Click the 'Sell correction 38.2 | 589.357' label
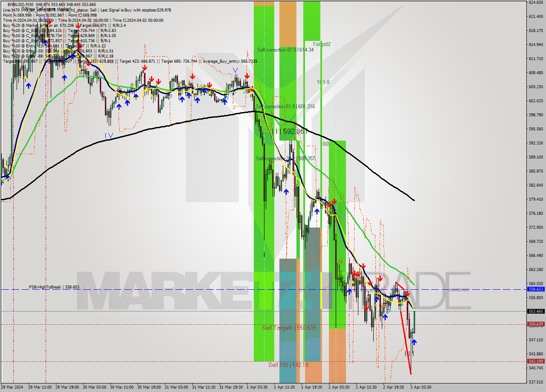The image size is (546, 392). pos(285,159)
